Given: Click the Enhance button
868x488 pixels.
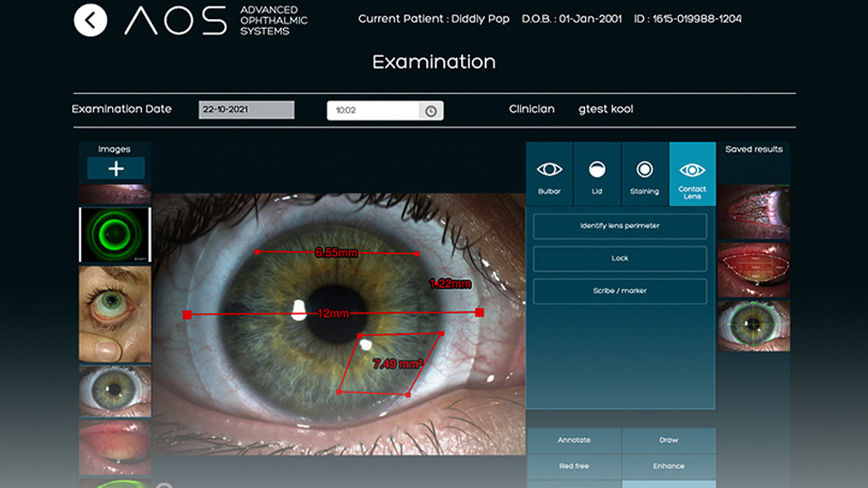Looking at the screenshot, I should (x=669, y=466).
